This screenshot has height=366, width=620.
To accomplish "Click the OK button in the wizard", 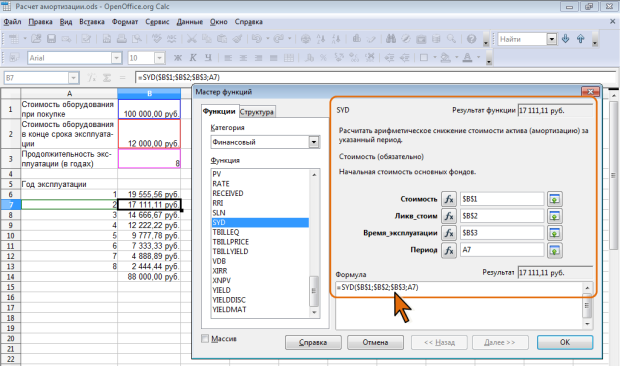I will 565,342.
